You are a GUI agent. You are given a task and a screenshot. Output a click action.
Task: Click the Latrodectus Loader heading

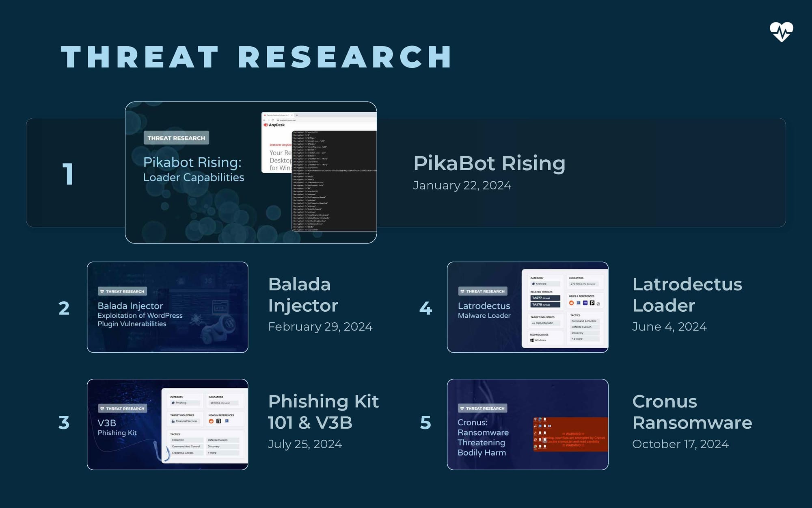coord(687,295)
